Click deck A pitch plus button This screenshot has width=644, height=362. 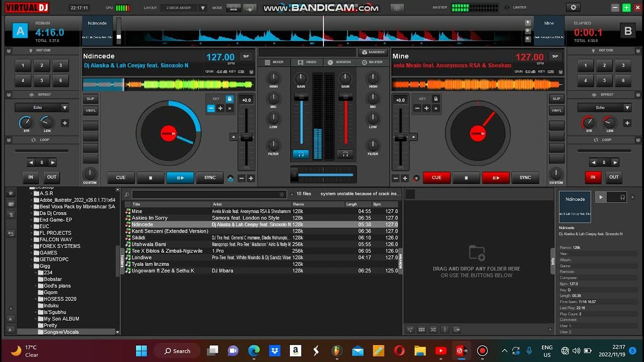(251, 178)
